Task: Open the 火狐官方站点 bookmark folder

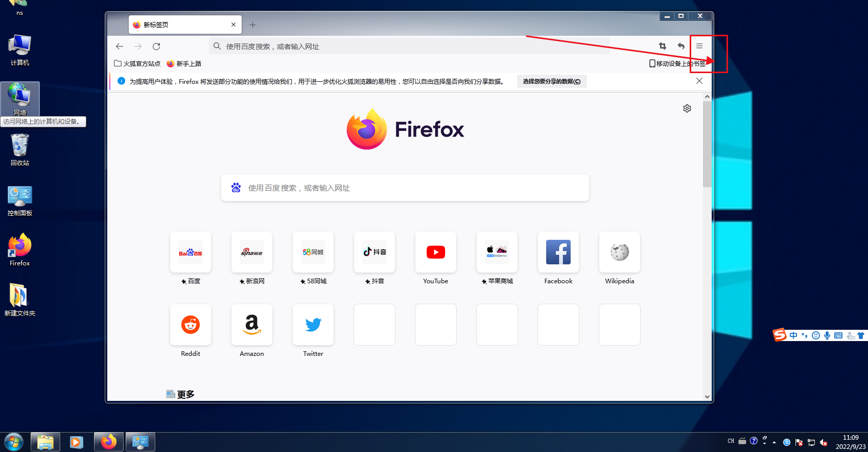Action: tap(137, 63)
